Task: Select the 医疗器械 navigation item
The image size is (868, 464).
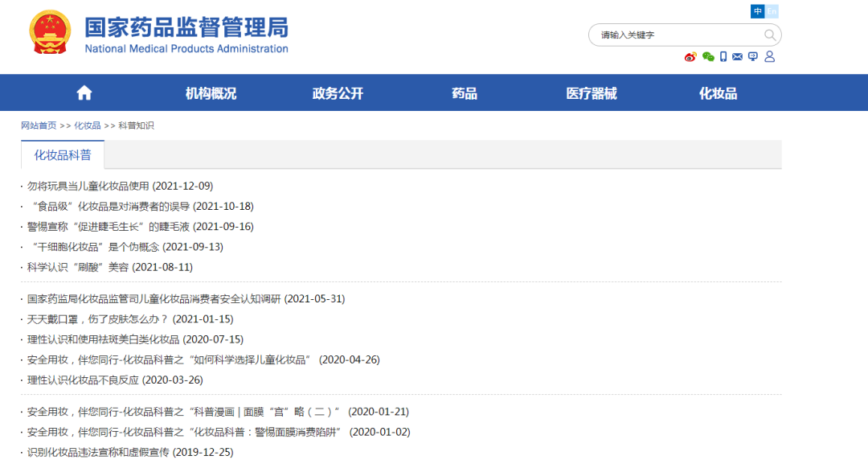Action: point(591,93)
